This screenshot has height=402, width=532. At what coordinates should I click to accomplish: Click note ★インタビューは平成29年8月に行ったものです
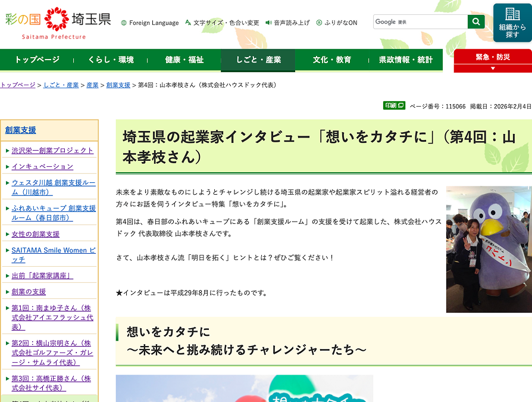pos(192,292)
